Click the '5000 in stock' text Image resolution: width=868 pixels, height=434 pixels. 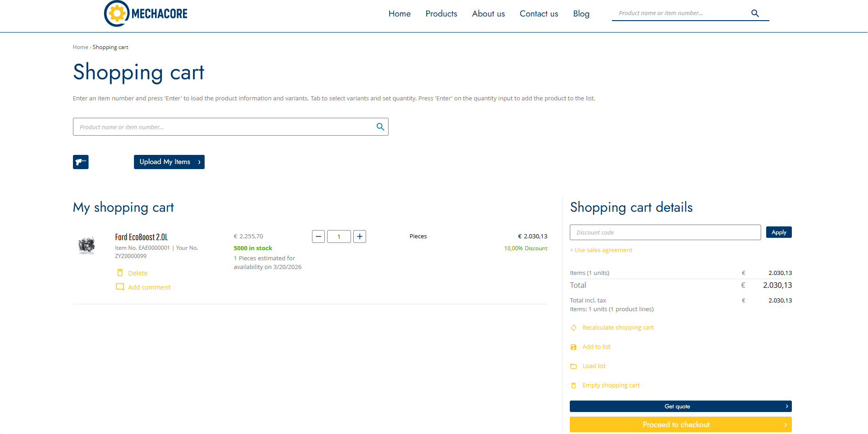(x=253, y=248)
